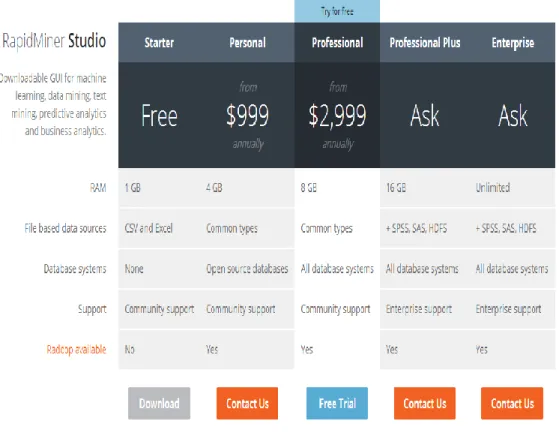Click '+ SPSS, SAS, HDFS' under Professional Plus
559x439 pixels.
coord(416,228)
